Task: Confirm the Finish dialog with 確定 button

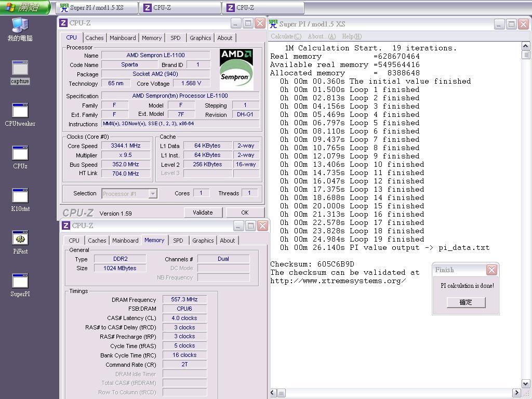Action: coord(466,302)
